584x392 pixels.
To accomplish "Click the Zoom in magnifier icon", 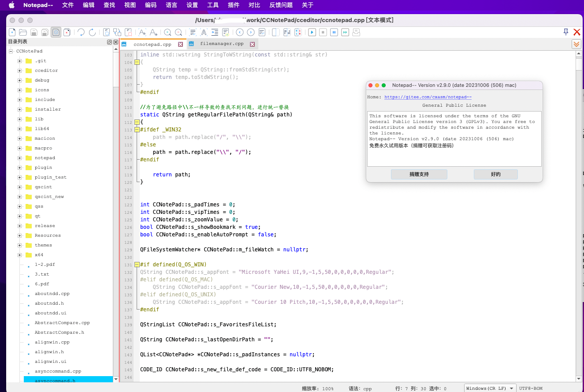I will (x=168, y=32).
